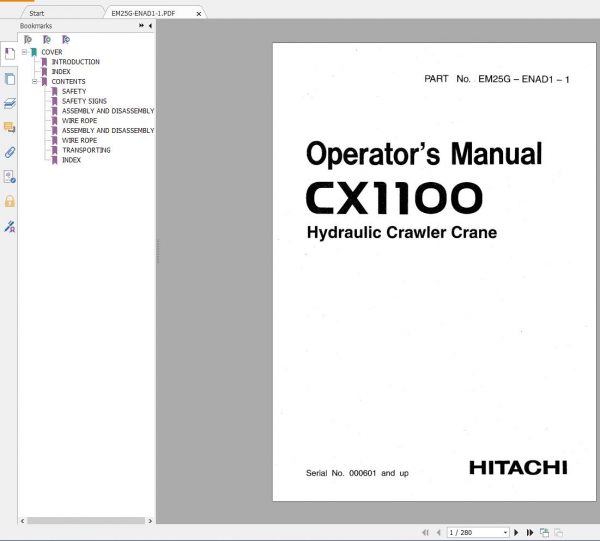600x541 pixels.
Task: Click the third bookmark toolbar icon
Action: (66, 39)
